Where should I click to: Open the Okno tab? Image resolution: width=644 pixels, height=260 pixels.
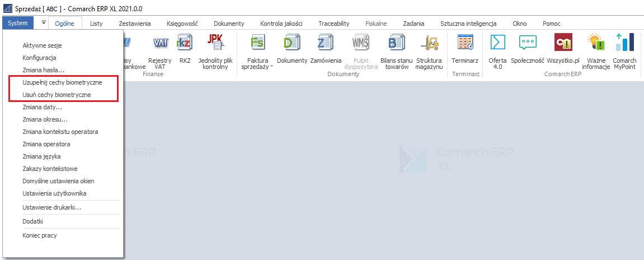pyautogui.click(x=520, y=24)
